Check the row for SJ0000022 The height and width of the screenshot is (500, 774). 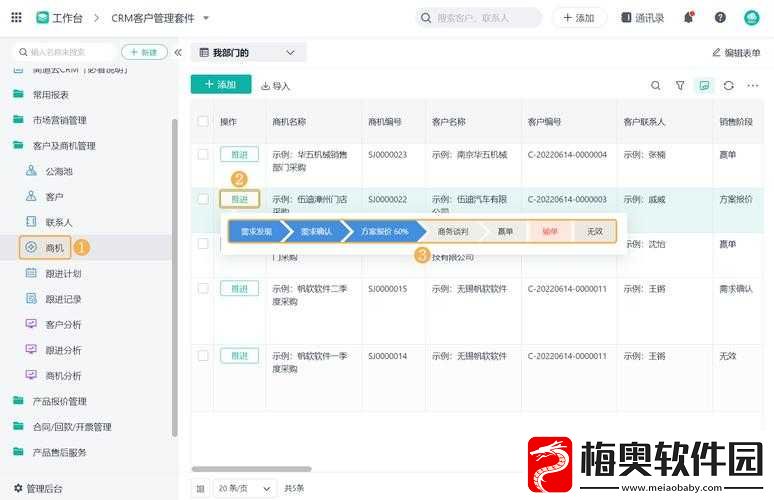pyautogui.click(x=203, y=199)
